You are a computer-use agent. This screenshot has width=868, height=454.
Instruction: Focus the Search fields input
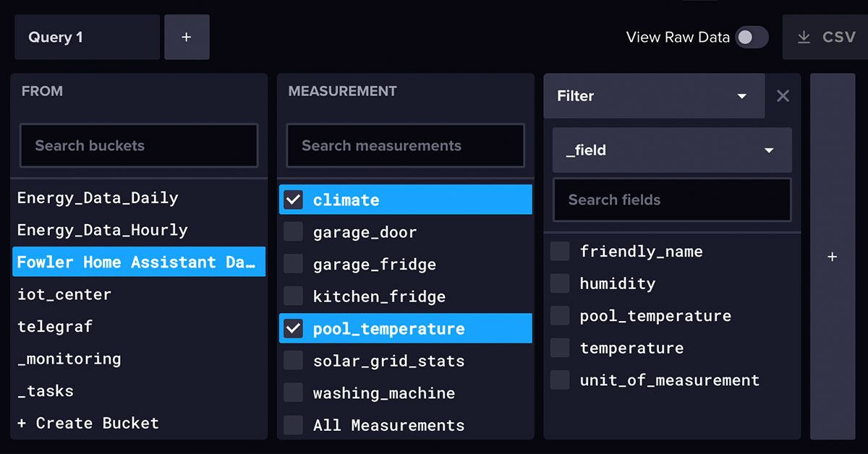click(672, 200)
